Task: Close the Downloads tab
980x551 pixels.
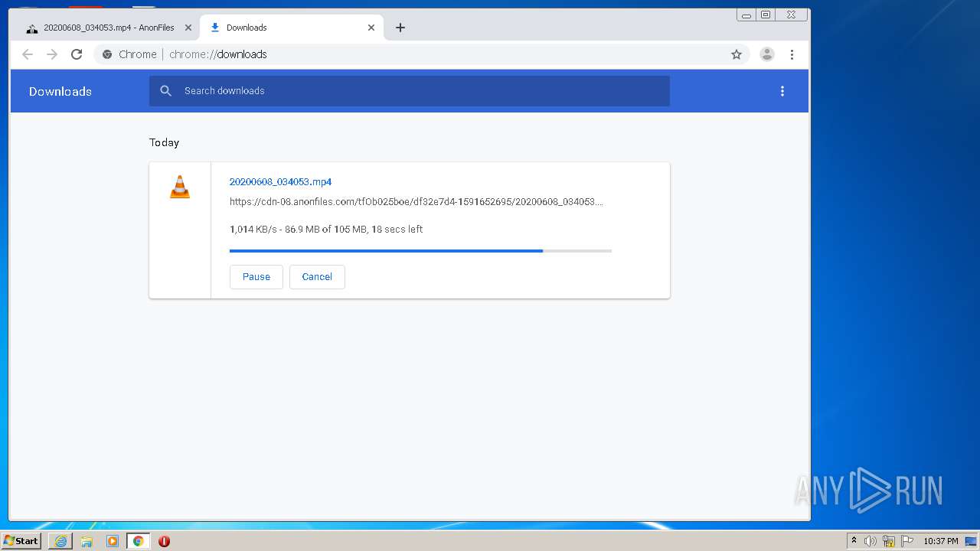Action: coord(371,28)
